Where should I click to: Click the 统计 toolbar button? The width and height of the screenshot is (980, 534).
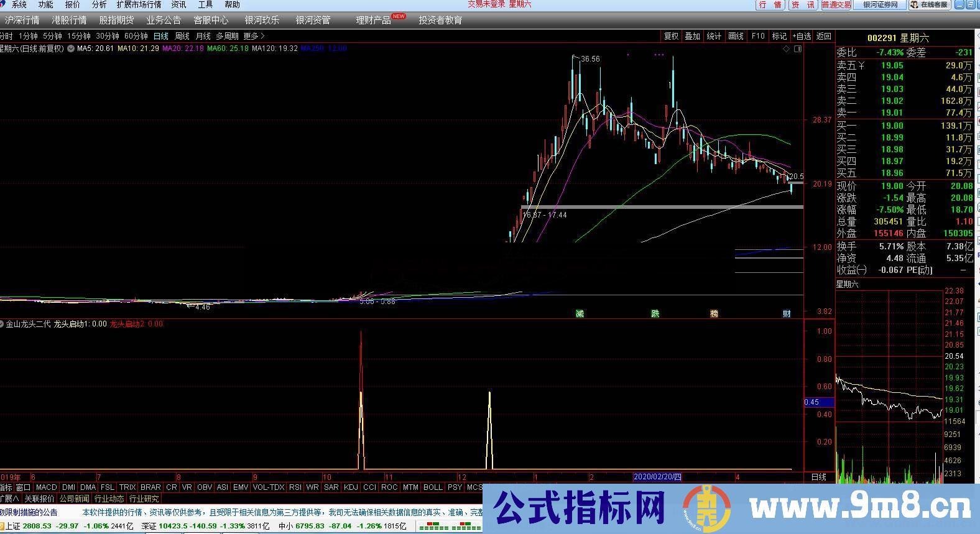[x=714, y=36]
